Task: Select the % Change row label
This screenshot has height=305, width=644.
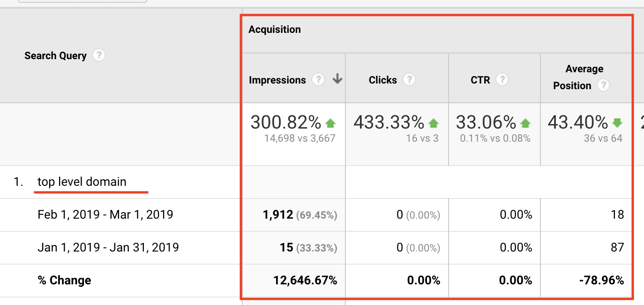Action: pyautogui.click(x=64, y=280)
